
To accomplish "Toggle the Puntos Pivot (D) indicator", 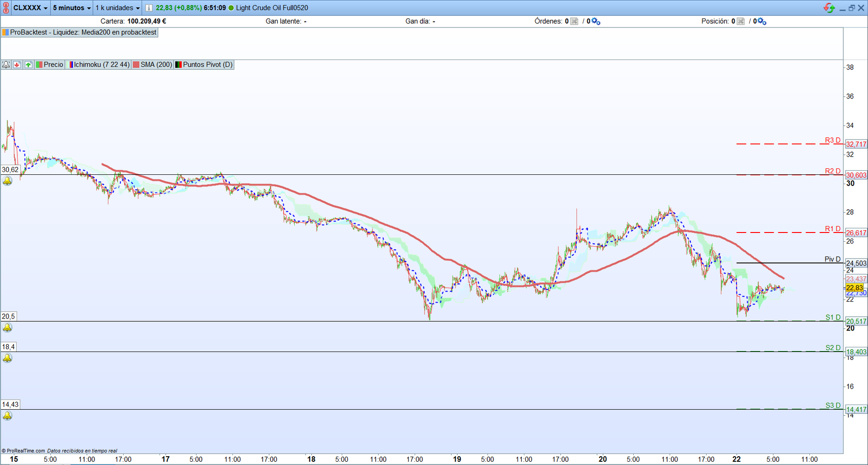I will coord(204,65).
